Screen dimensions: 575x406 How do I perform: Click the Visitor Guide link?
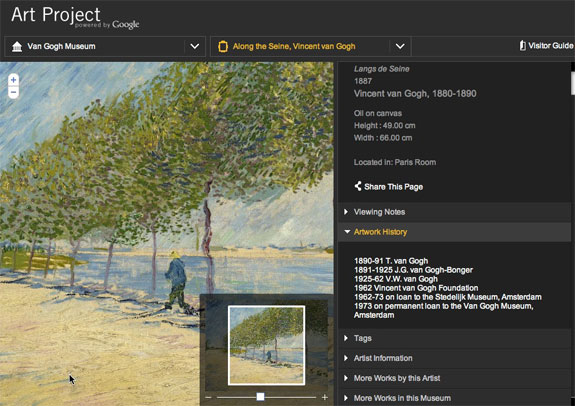550,46
